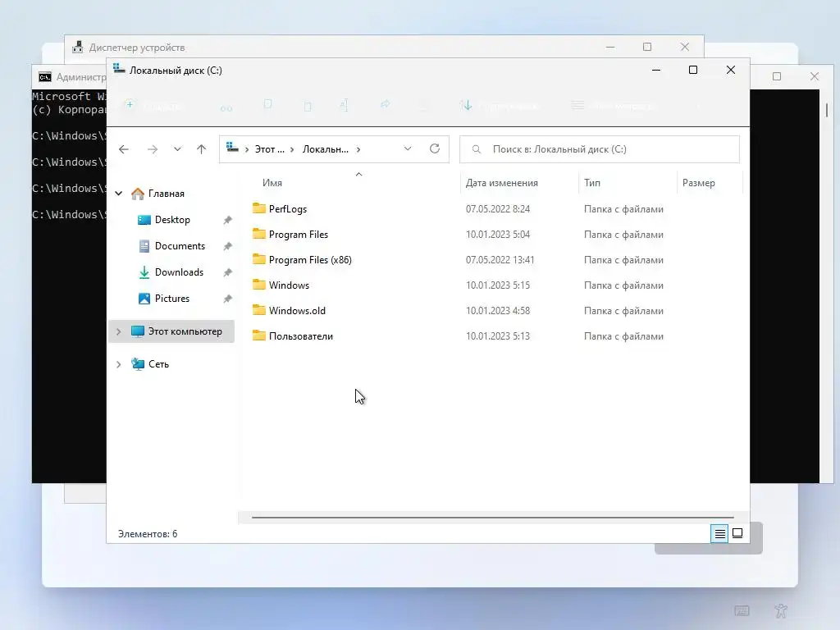Click the Создать (New) toolbar button
Viewport: 840px width, 630px height.
pyautogui.click(x=153, y=106)
